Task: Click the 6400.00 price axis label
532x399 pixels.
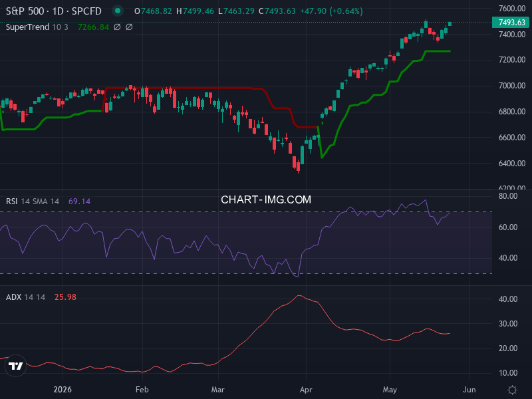Action: [512, 163]
